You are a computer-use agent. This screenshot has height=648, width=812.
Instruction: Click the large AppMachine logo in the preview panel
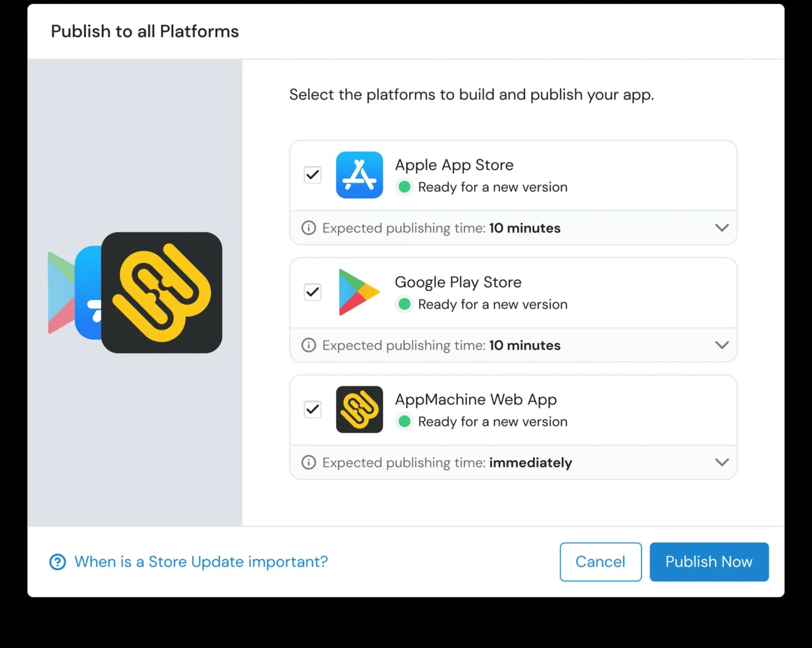point(162,292)
